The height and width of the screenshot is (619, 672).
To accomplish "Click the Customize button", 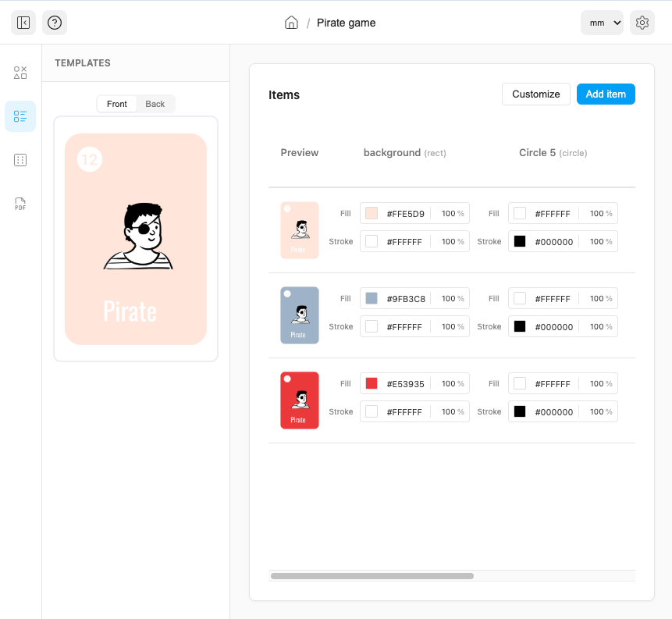I will (535, 94).
